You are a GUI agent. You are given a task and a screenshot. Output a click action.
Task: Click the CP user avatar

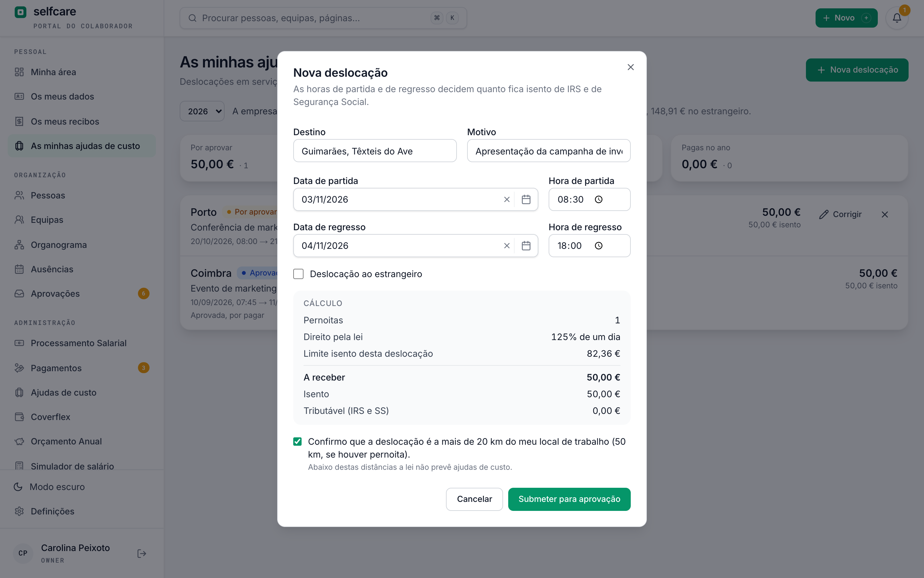pyautogui.click(x=23, y=553)
